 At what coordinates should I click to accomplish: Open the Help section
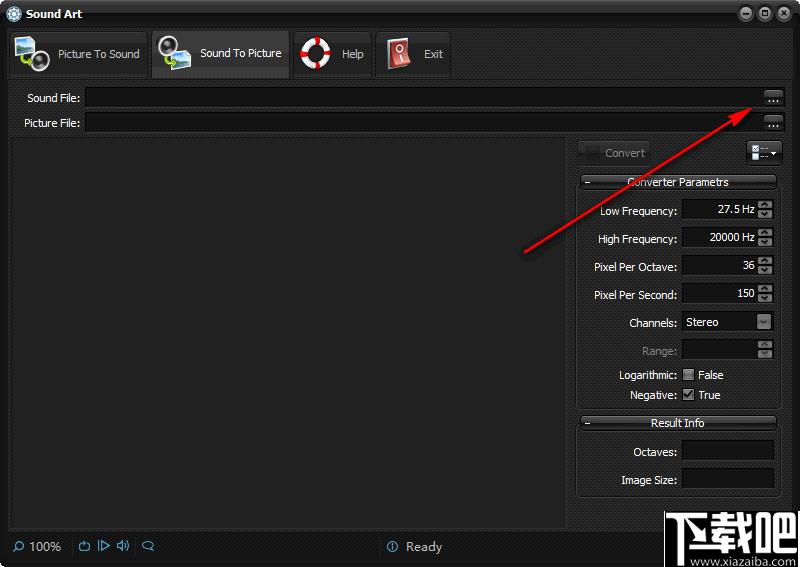pyautogui.click(x=332, y=54)
